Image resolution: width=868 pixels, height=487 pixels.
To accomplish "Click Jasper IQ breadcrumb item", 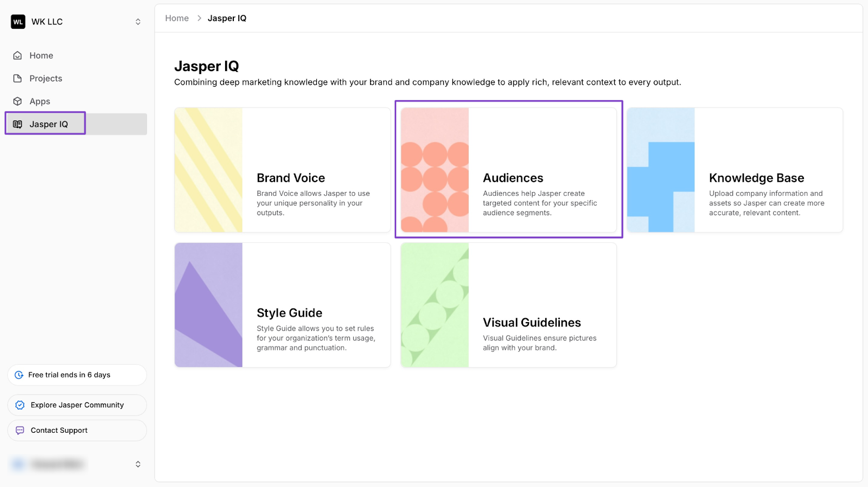I will click(227, 18).
